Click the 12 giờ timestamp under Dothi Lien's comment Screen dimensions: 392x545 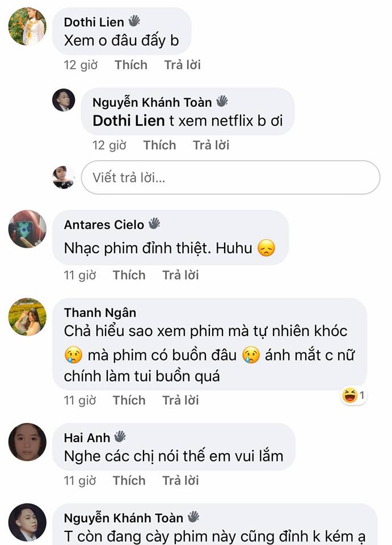tap(81, 65)
